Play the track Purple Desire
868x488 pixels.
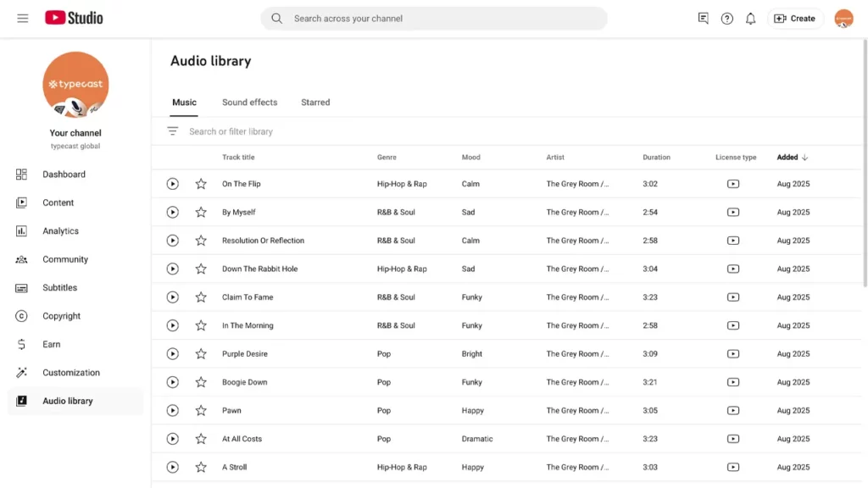(x=173, y=353)
